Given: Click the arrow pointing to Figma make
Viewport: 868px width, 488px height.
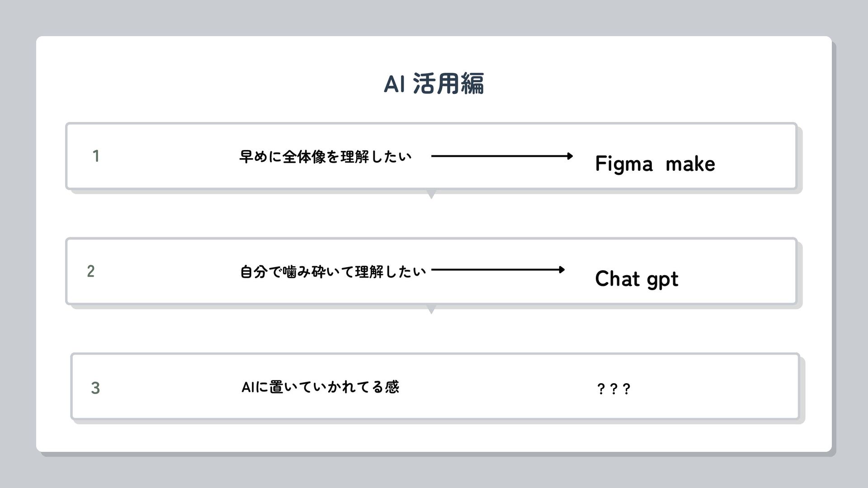Looking at the screenshot, I should (502, 156).
